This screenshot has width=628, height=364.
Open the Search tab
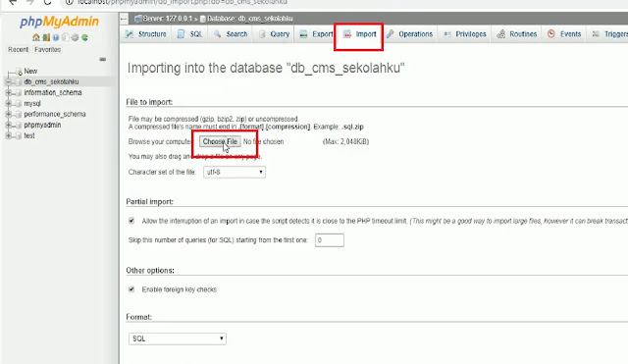231,34
